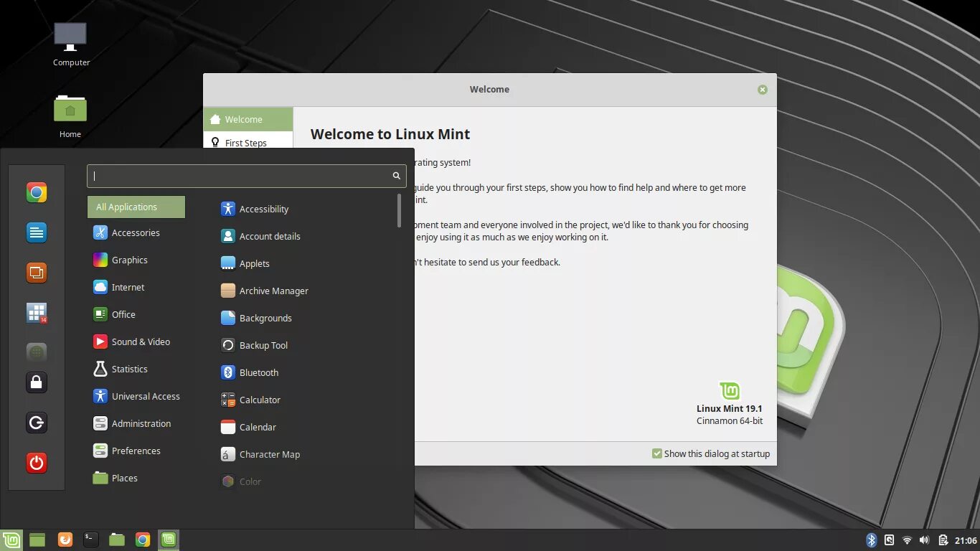Open the Linux Mint menu button on panel
This screenshot has width=980, height=551.
coord(11,540)
